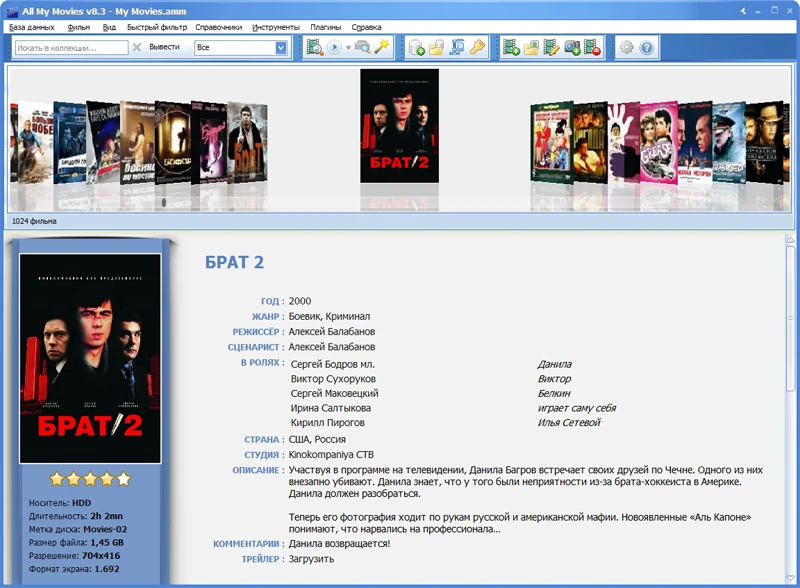Viewport: 800px width, 588px height.
Task: Click the 'США' country link
Action: [299, 439]
